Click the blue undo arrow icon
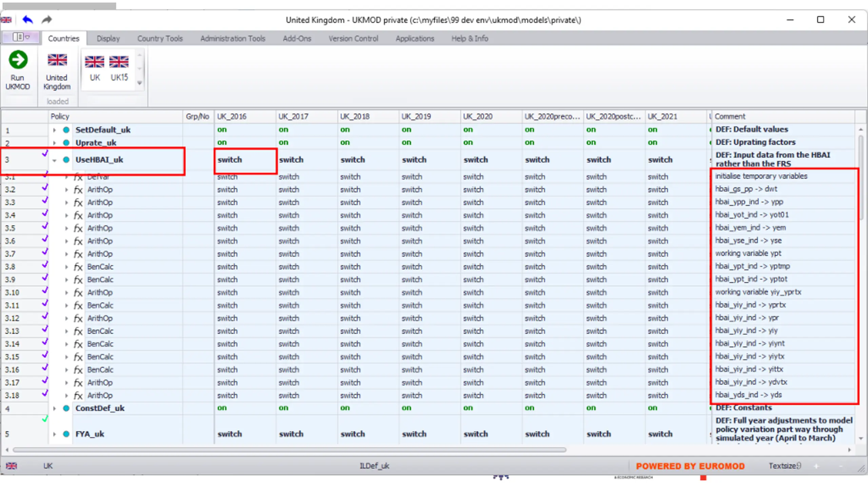This screenshot has width=868, height=488. click(x=28, y=20)
